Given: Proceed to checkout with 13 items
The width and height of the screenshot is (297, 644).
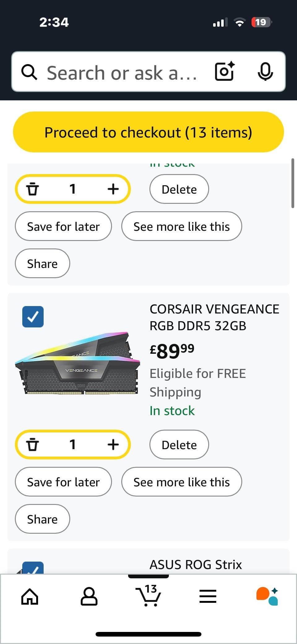Looking at the screenshot, I should click(148, 132).
